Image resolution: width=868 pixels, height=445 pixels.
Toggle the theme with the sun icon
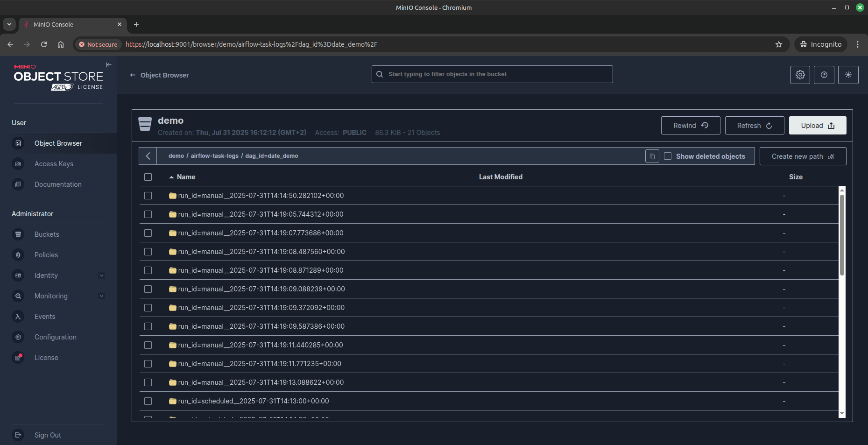[848, 75]
